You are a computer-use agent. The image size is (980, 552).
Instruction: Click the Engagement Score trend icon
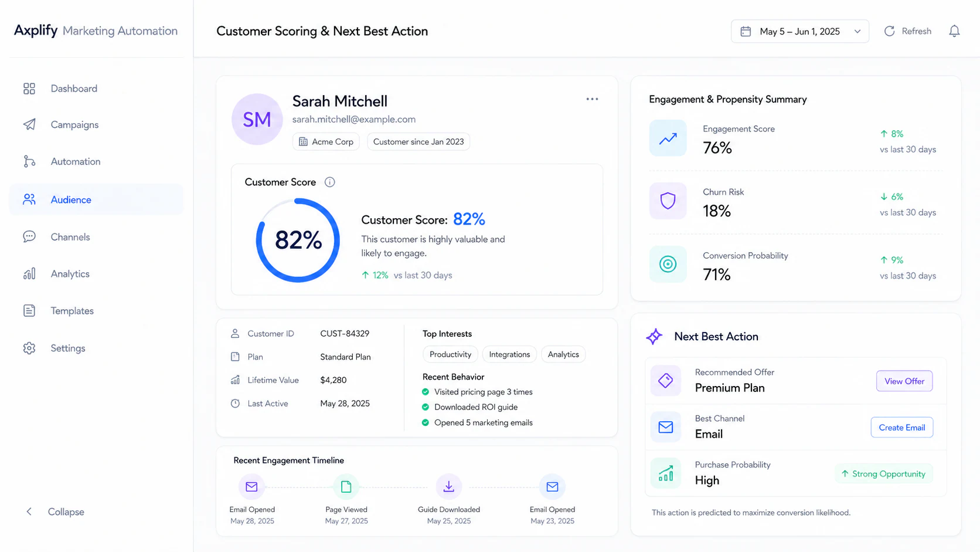(x=668, y=138)
